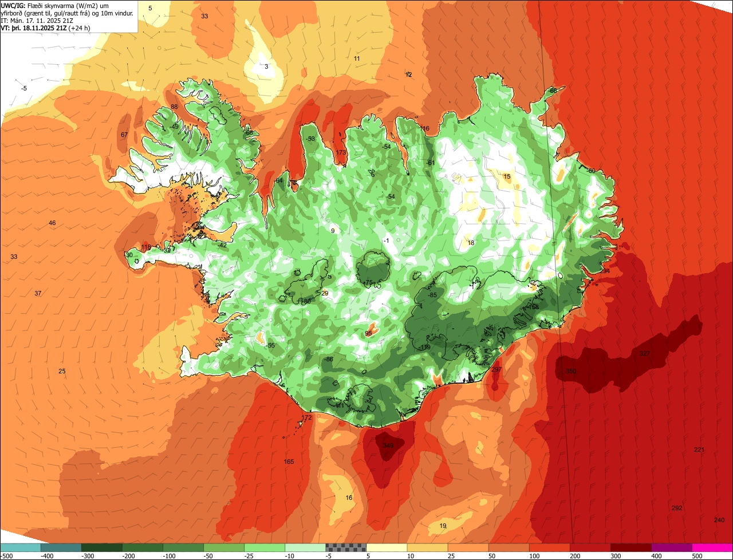The height and width of the screenshot is (560, 733).
Task: Click the '37' value at the left side
Action: [38, 293]
